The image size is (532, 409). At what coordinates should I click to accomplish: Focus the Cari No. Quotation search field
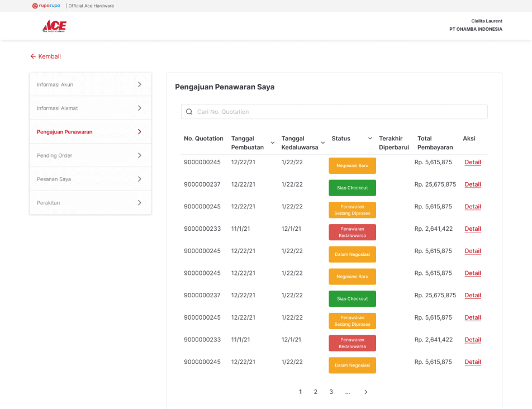(334, 112)
